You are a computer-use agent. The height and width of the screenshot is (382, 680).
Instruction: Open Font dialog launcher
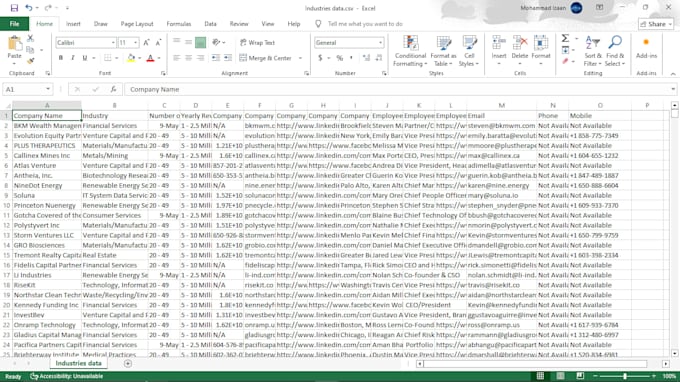pos(163,73)
